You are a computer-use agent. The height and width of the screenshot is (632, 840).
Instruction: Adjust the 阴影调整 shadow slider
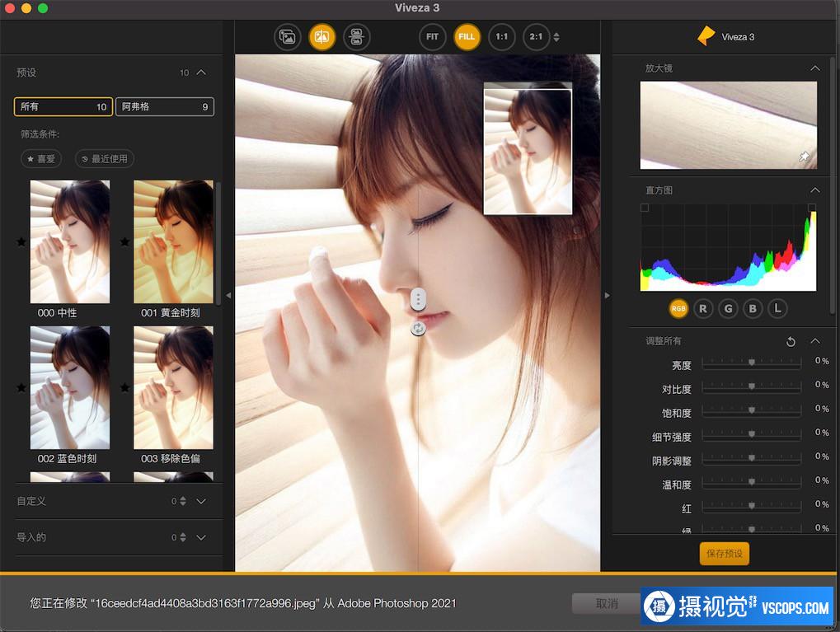click(752, 458)
